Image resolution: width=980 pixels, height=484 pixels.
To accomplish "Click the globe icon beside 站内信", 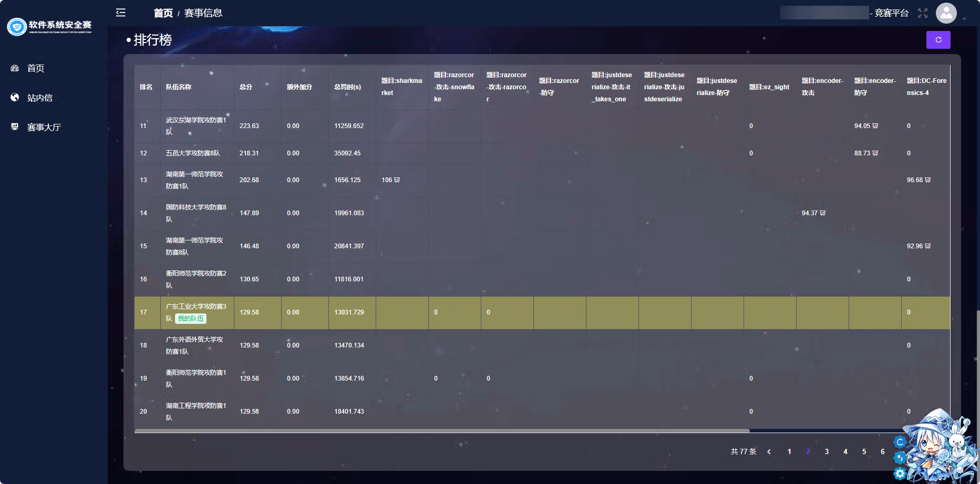I will point(15,98).
